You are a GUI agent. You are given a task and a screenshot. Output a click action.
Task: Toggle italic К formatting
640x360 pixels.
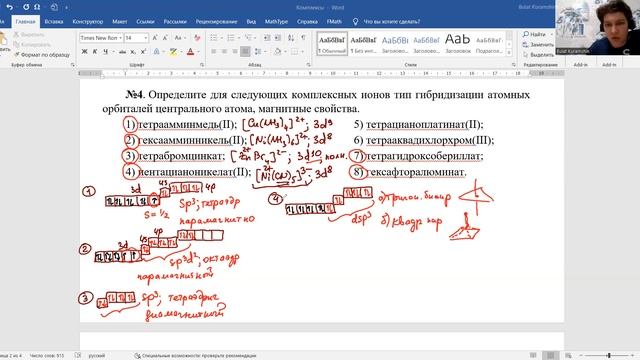point(95,52)
